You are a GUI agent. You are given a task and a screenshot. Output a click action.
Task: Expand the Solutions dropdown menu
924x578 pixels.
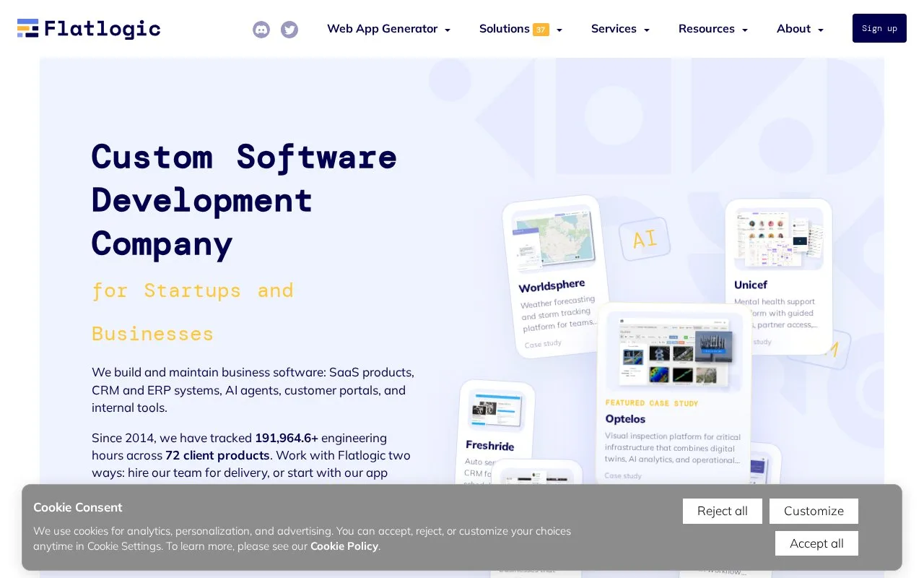520,29
